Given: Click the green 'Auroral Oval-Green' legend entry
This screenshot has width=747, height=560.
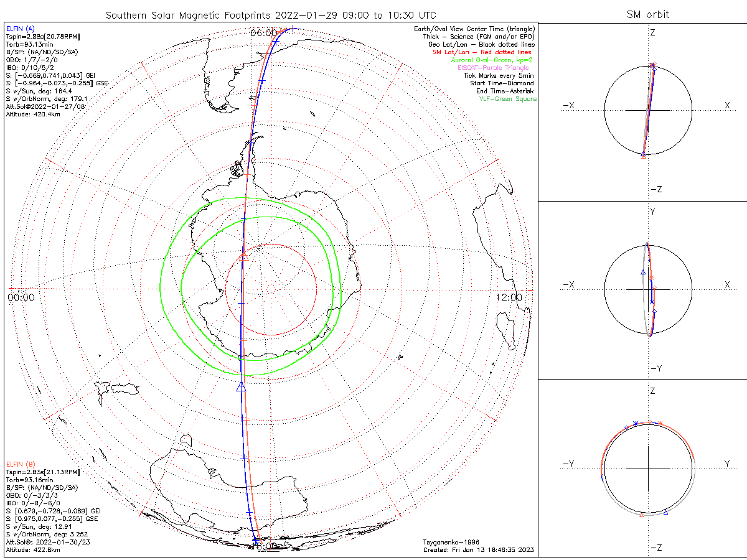Looking at the screenshot, I should pos(492,60).
